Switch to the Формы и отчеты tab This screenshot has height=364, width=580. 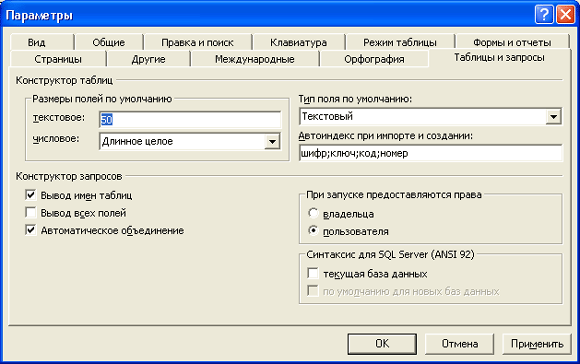pyautogui.click(x=512, y=43)
